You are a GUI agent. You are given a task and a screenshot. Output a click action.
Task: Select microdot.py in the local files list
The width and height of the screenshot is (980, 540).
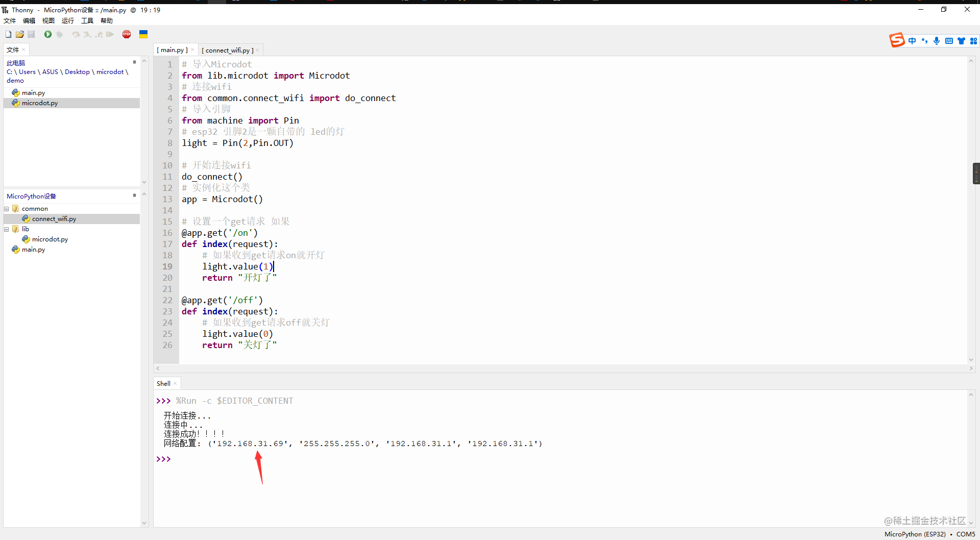[x=39, y=103]
